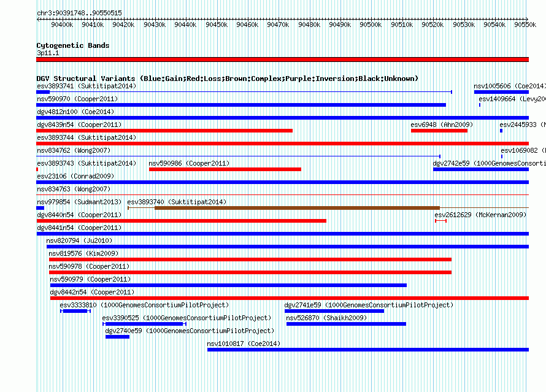This screenshot has width=546, height=392.
Task: Open esv6948 (Ahn2009) variant label
Action: [x=442, y=125]
